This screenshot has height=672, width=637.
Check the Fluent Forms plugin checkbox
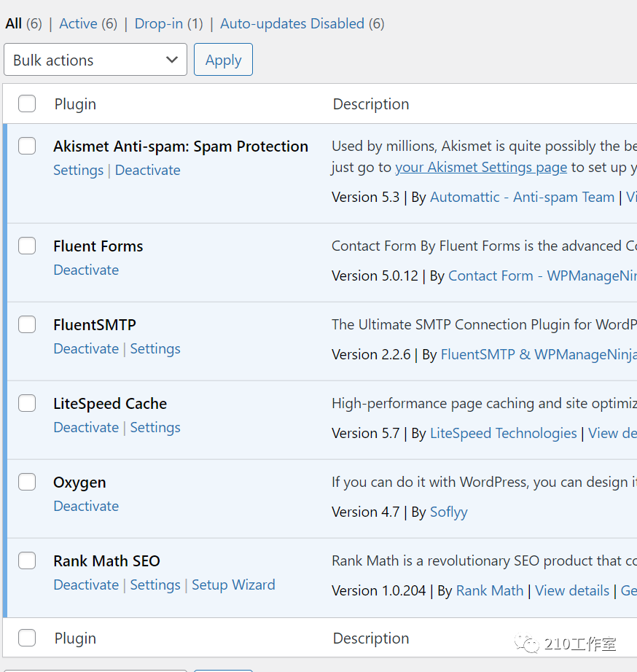27,246
